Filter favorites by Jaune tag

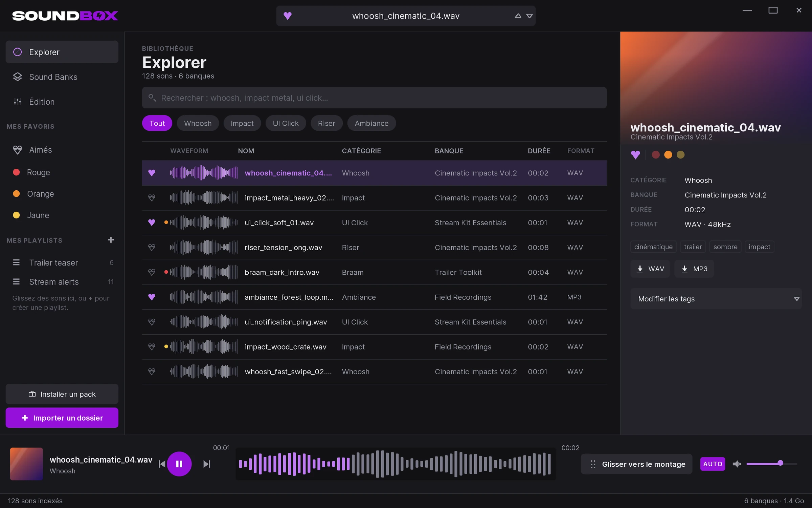coord(62,215)
